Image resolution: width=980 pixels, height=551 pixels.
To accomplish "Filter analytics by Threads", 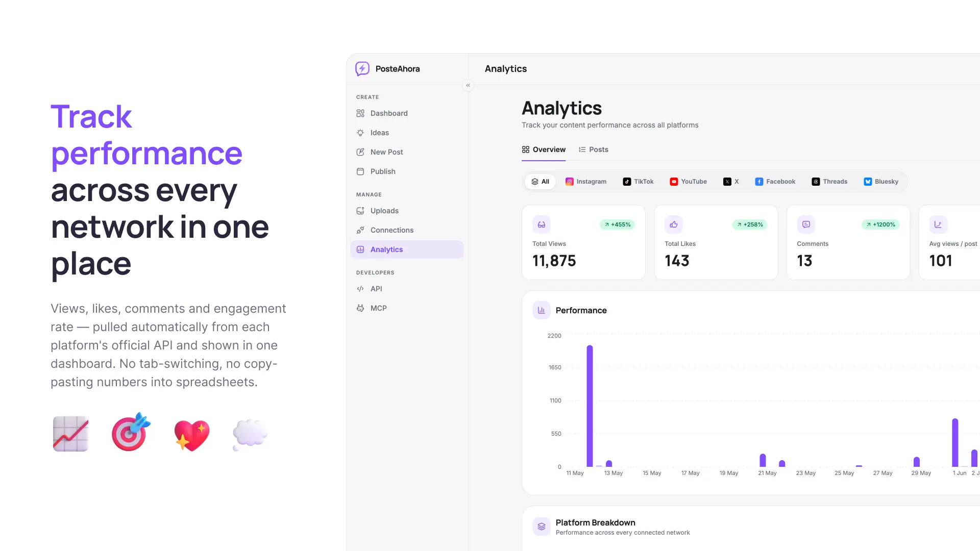I will click(829, 182).
